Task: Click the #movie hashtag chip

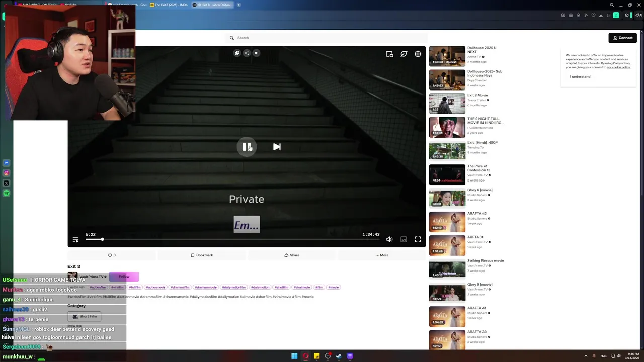Action: click(334, 287)
